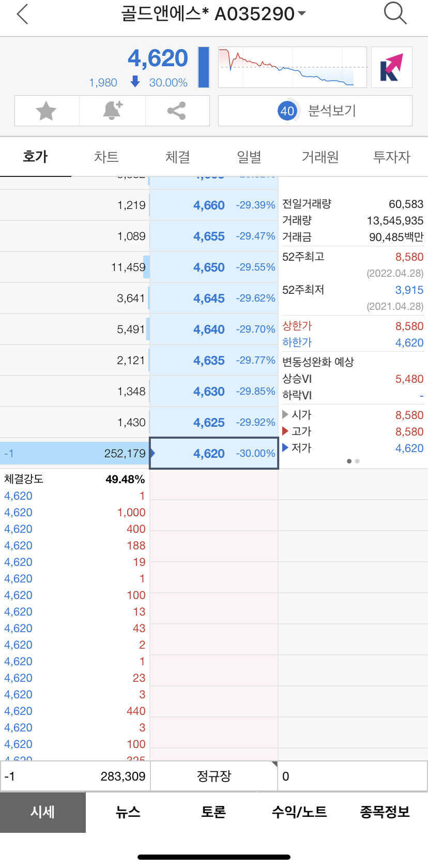428x868 pixels.
Task: Tap the 상승VI value 5,480
Action: point(409,379)
